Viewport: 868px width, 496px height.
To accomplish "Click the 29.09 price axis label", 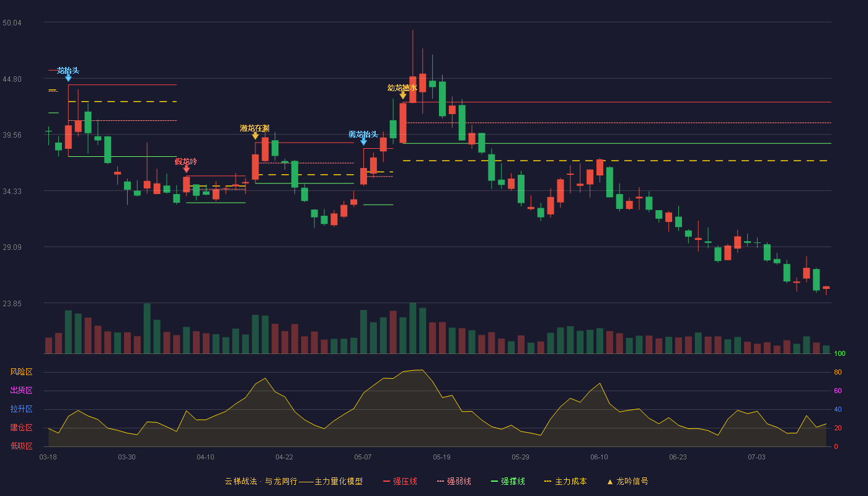I will coord(12,247).
